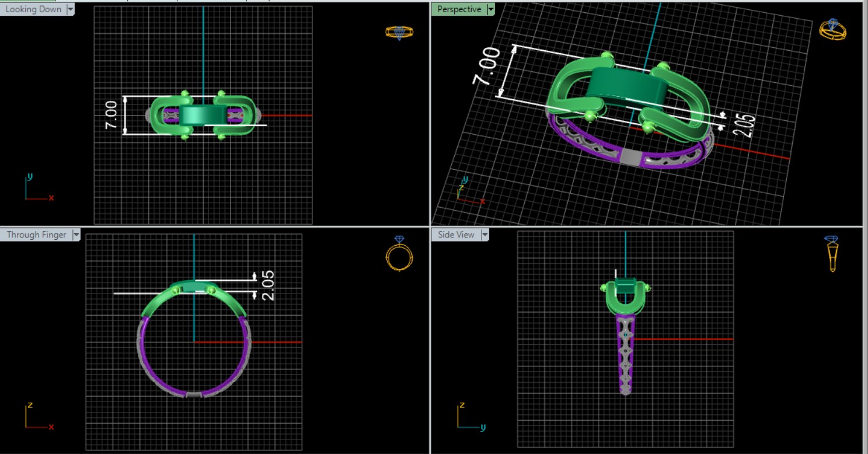Open the Looking Down viewport dropdown arrow
868x454 pixels.
point(71,9)
